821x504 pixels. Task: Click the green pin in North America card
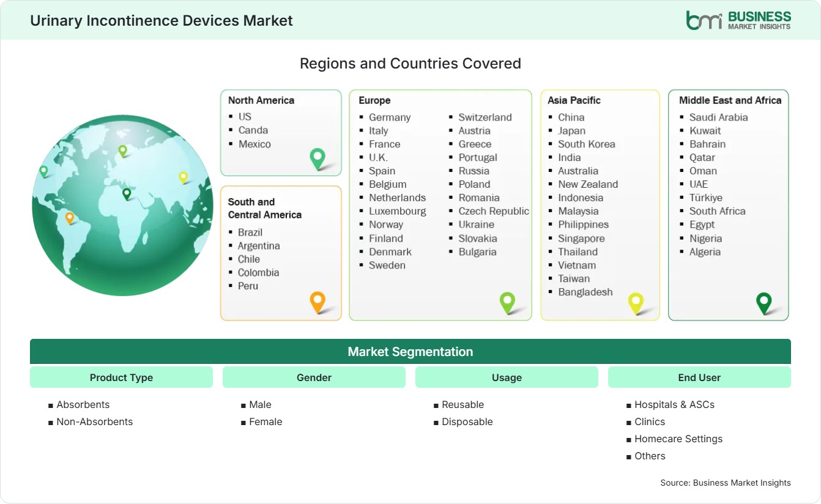click(318, 158)
